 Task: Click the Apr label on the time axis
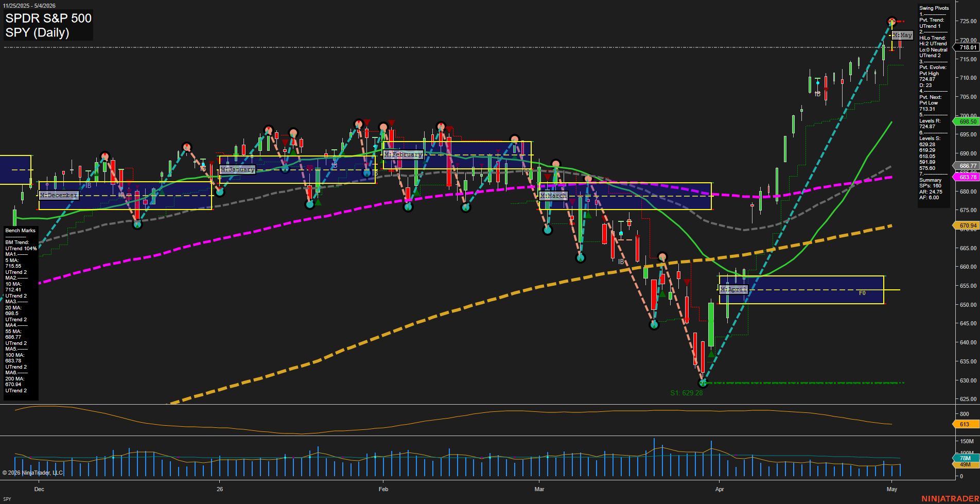click(x=720, y=489)
